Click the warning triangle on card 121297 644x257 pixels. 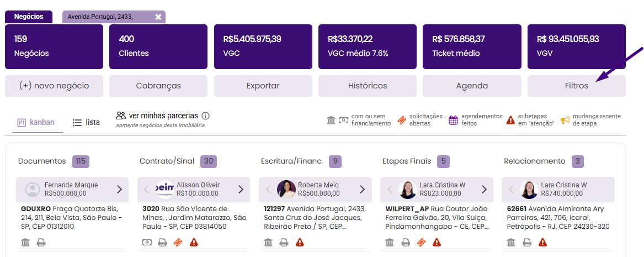tap(300, 242)
